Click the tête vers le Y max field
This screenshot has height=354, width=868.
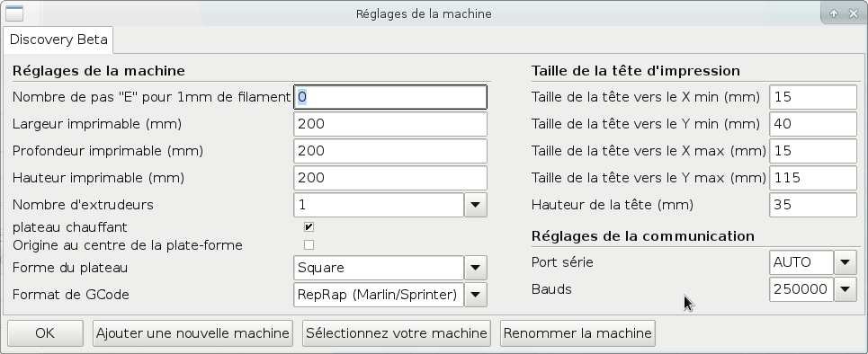(x=813, y=178)
